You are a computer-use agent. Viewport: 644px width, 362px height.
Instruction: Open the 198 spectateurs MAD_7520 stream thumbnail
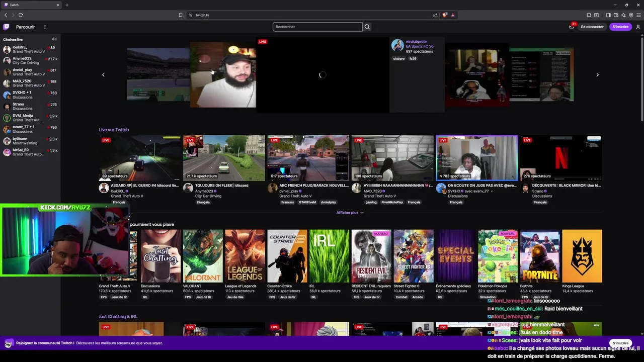pyautogui.click(x=392, y=158)
